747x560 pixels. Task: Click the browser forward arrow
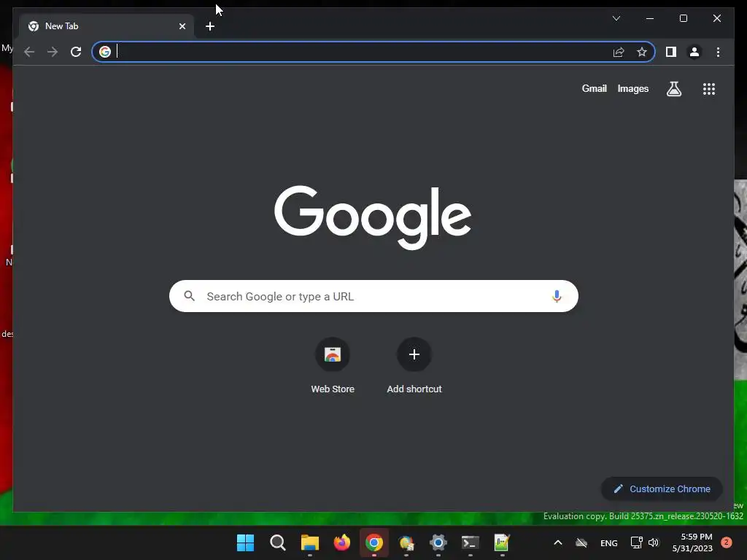tap(53, 52)
